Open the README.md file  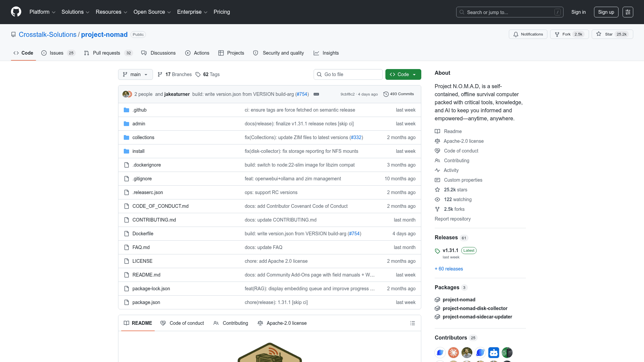click(146, 275)
